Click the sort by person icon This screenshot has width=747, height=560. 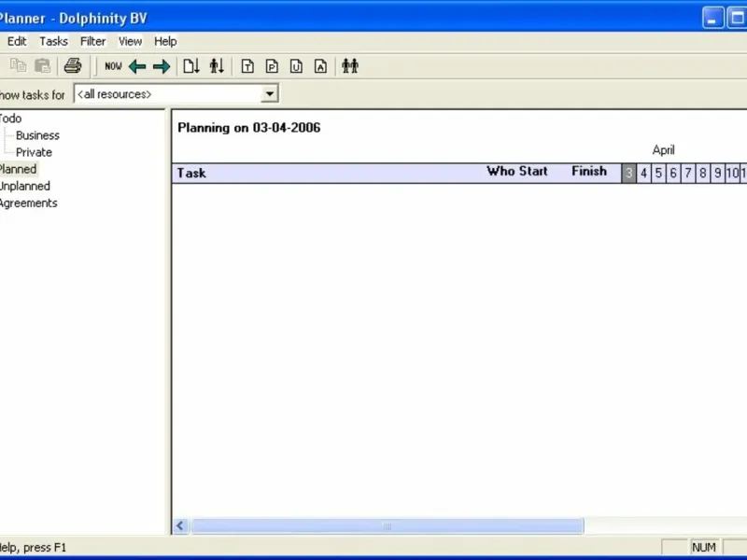point(217,65)
